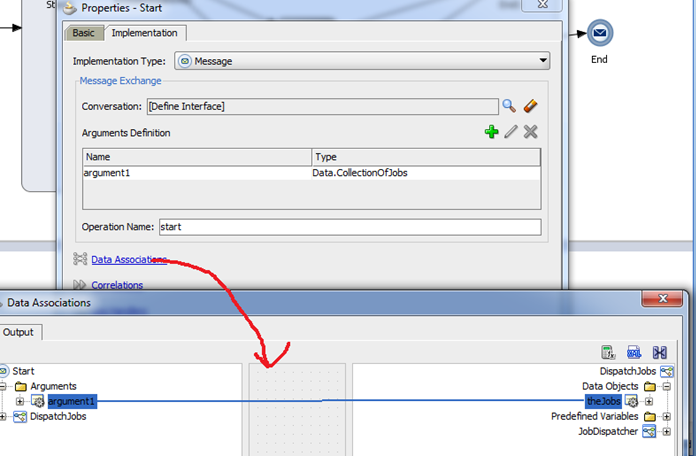Open the Correlations link
The height and width of the screenshot is (456, 696).
(x=117, y=285)
